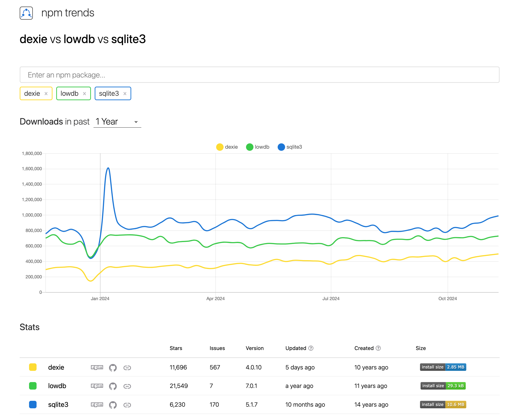The height and width of the screenshot is (420, 509).
Task: Open dexie npm page icon
Action: (x=97, y=367)
